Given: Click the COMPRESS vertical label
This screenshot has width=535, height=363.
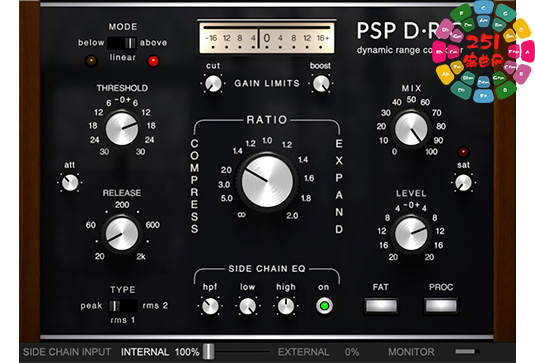Looking at the screenshot, I should click(194, 186).
